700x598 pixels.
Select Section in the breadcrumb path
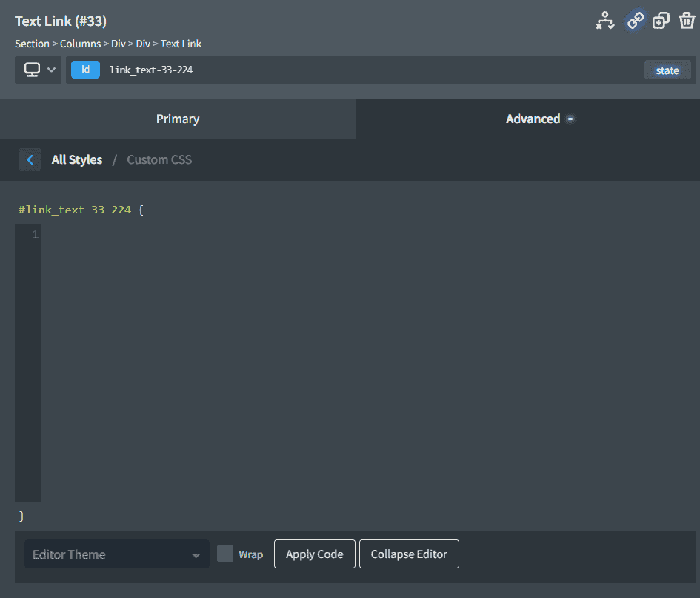click(x=32, y=44)
